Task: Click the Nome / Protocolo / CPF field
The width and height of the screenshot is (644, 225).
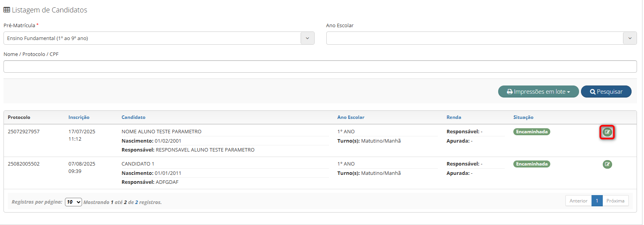Action: pos(320,66)
